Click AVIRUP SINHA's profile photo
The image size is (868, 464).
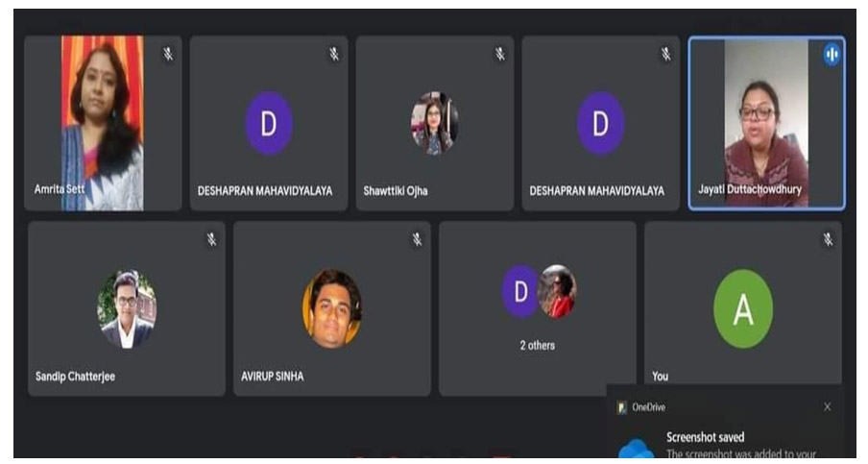click(x=332, y=308)
